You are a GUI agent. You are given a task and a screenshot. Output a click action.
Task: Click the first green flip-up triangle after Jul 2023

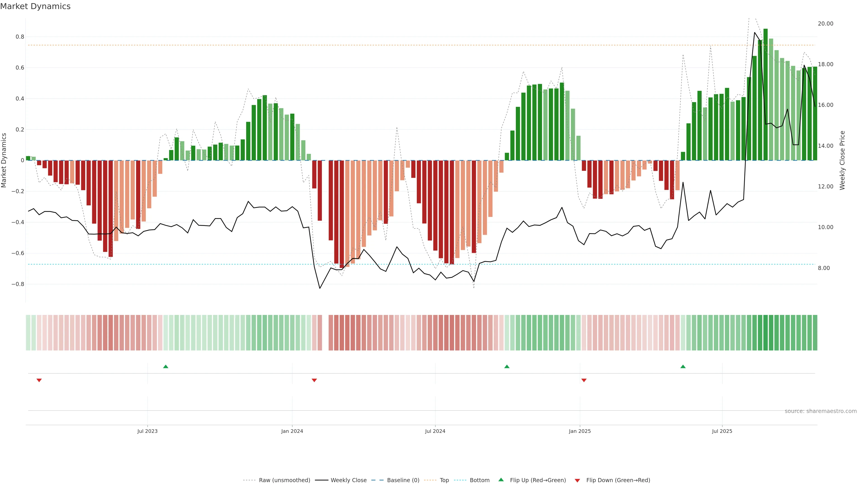[x=165, y=366]
